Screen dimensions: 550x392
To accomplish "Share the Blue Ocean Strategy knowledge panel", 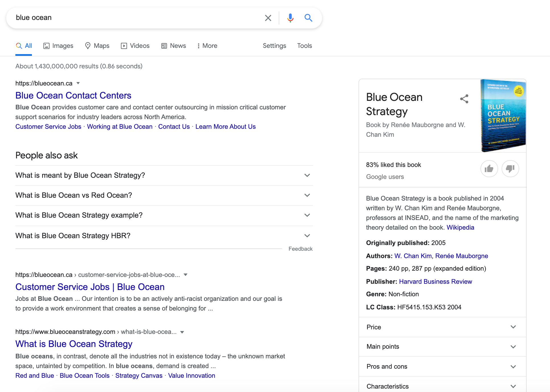I will tap(464, 99).
